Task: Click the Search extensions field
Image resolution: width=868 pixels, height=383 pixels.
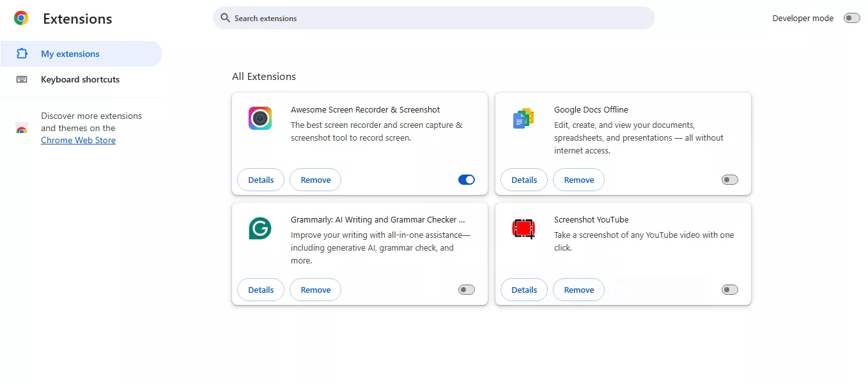Action: (x=433, y=18)
